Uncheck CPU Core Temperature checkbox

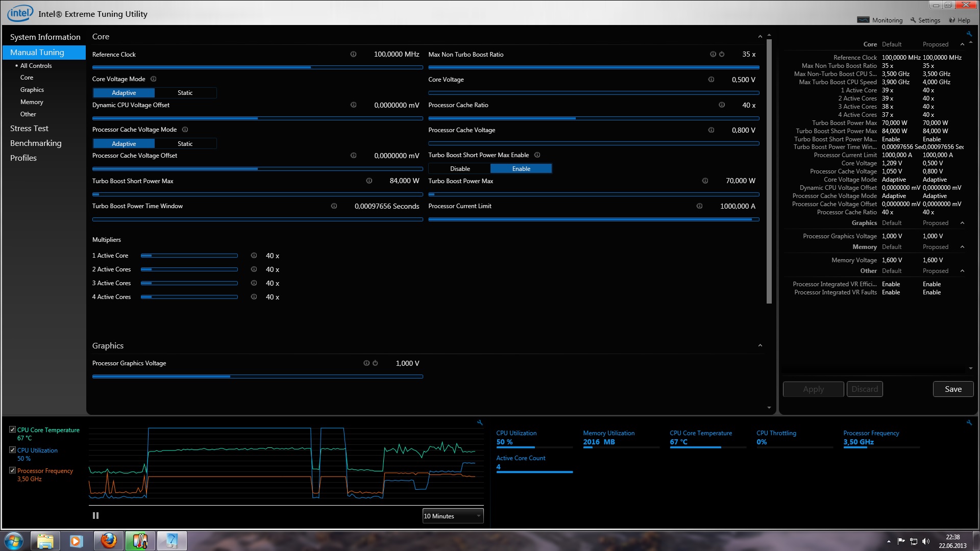[13, 430]
